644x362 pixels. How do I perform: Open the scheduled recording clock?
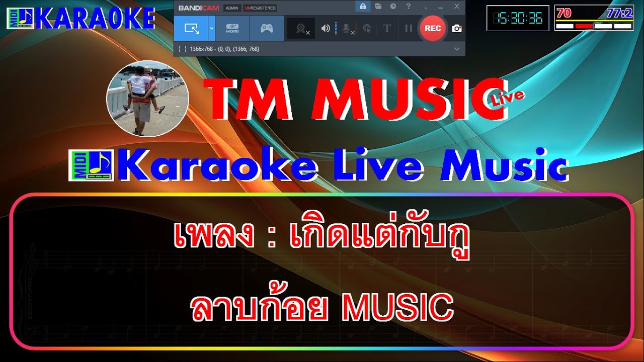[393, 7]
